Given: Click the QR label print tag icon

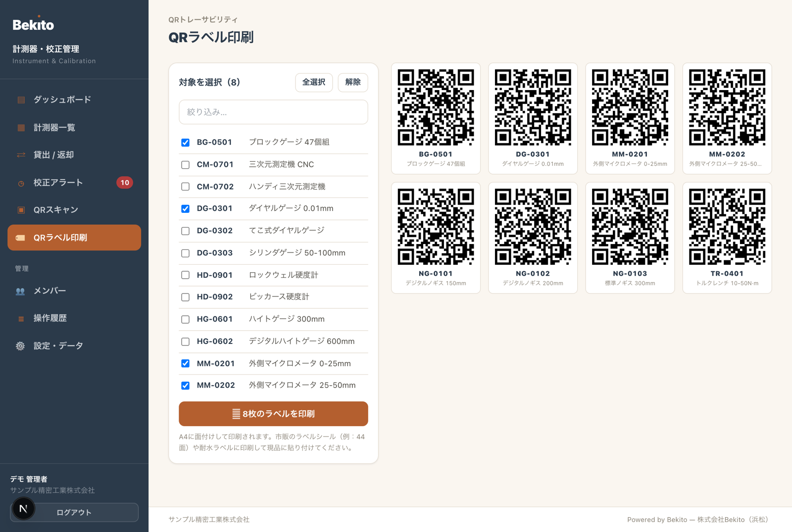Looking at the screenshot, I should tap(20, 238).
